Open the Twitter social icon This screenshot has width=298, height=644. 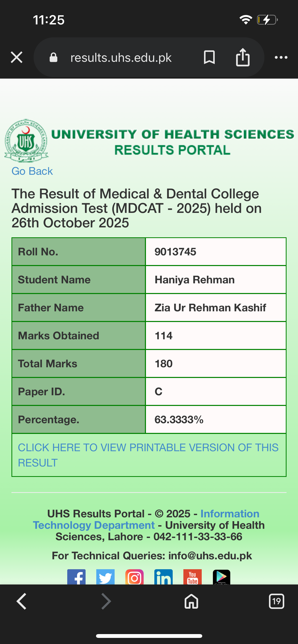tap(105, 577)
